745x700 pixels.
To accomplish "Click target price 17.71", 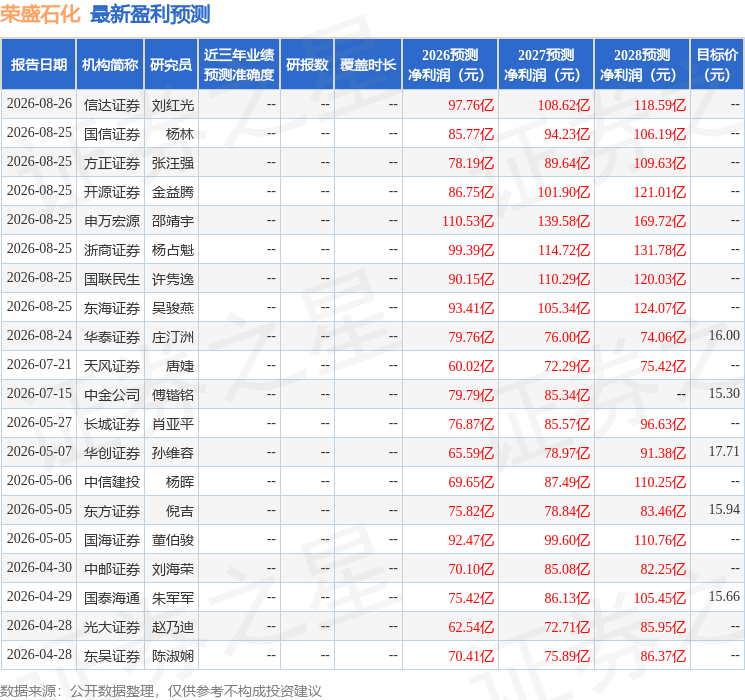I will 724,451.
